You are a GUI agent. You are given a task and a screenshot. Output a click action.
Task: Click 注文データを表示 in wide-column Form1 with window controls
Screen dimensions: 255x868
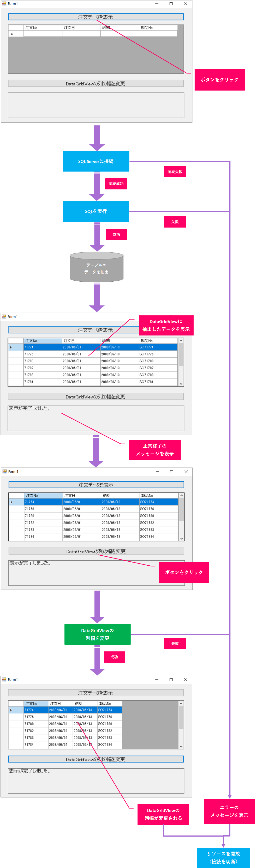(x=96, y=485)
